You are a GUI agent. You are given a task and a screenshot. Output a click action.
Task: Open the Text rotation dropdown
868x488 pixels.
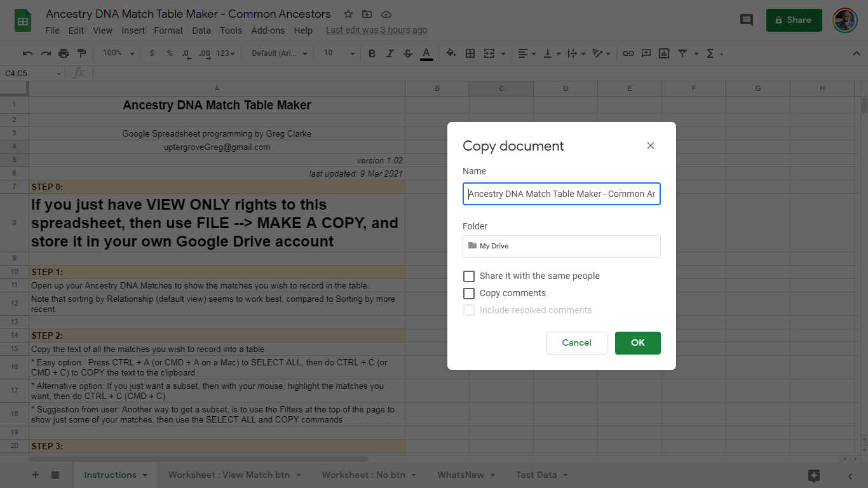coord(600,53)
